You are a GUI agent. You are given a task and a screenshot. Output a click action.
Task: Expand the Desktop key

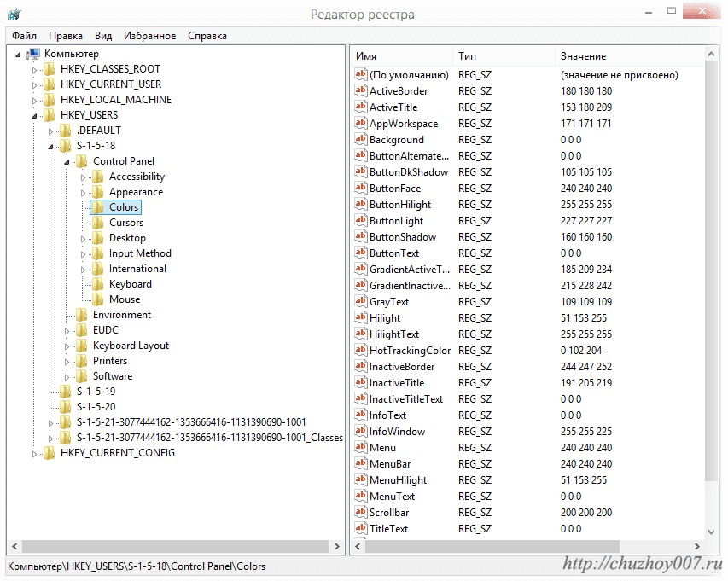point(83,239)
